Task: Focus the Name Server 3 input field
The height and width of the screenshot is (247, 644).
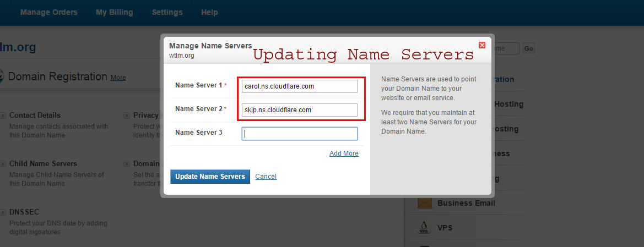Action: coord(299,134)
